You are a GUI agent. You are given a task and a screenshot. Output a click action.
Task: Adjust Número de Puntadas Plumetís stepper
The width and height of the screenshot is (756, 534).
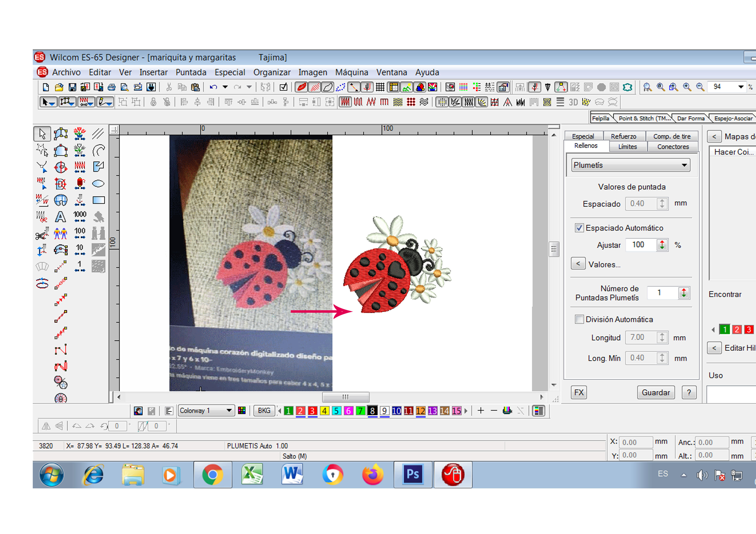click(684, 293)
